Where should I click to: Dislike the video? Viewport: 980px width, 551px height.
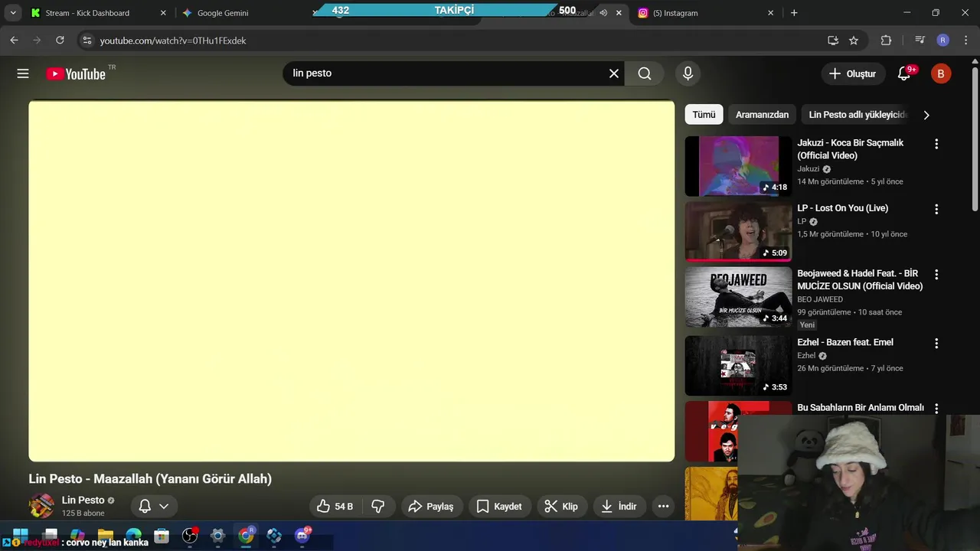coord(378,506)
